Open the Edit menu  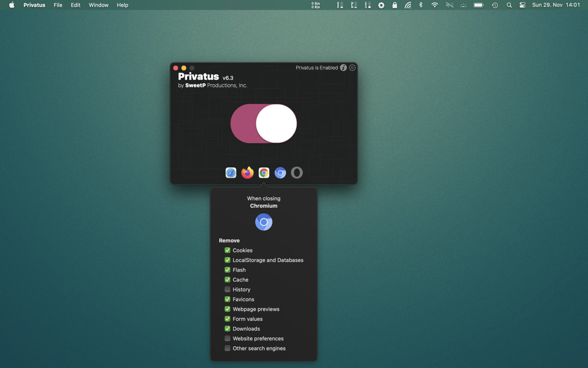(75, 5)
